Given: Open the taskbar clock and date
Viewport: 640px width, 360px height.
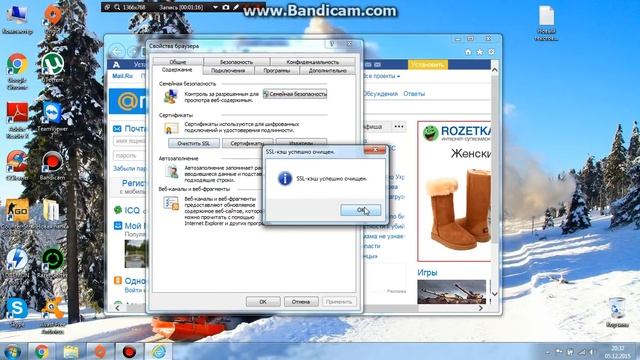Looking at the screenshot, I should coord(618,351).
